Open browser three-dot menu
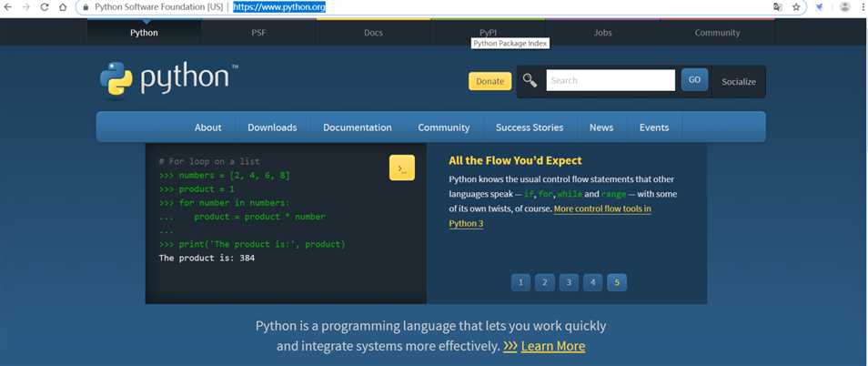The height and width of the screenshot is (366, 868). [x=862, y=7]
